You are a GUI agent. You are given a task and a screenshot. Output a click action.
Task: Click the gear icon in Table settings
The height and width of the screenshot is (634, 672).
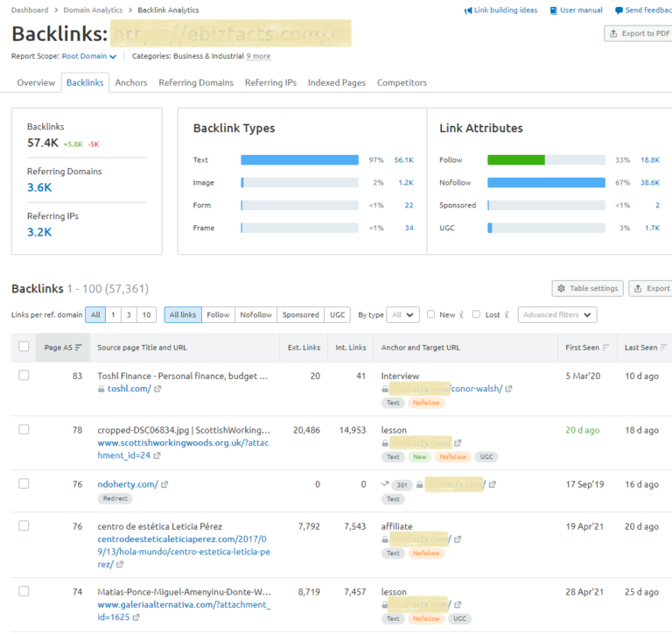coord(561,289)
